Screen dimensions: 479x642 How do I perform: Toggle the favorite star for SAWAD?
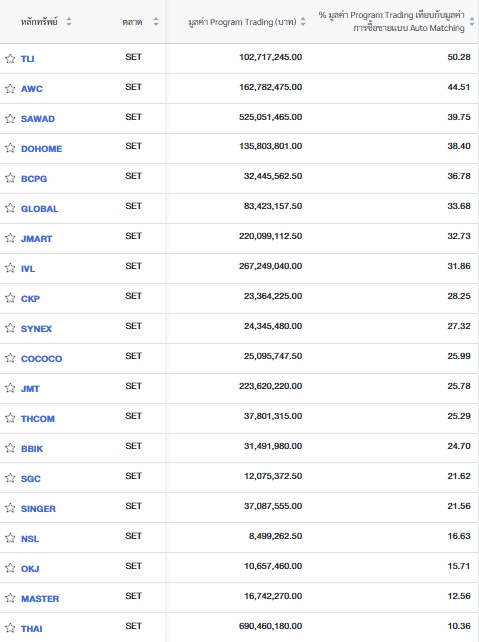(x=10, y=119)
